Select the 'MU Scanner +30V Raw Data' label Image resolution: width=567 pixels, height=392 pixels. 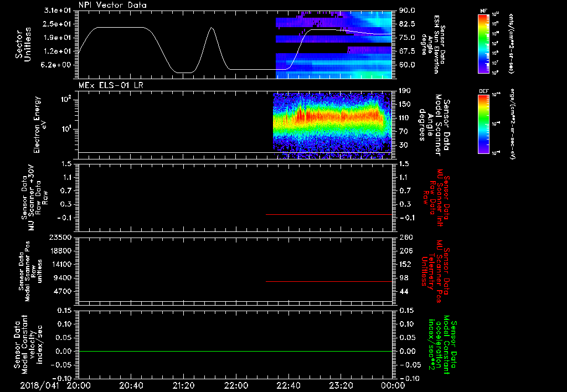[x=34, y=198]
